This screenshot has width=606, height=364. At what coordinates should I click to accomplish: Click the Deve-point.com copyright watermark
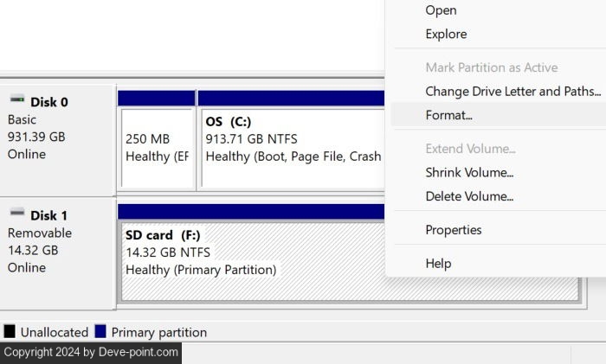click(x=91, y=352)
